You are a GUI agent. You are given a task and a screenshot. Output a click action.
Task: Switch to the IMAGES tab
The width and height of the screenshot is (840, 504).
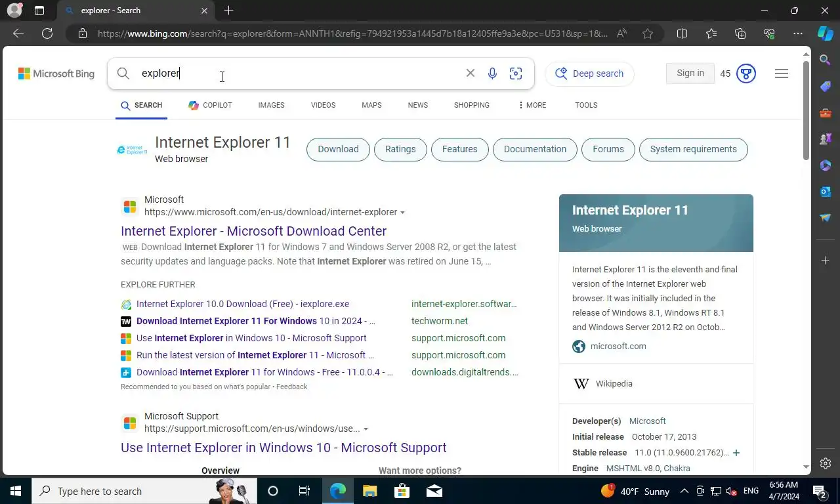coord(271,105)
